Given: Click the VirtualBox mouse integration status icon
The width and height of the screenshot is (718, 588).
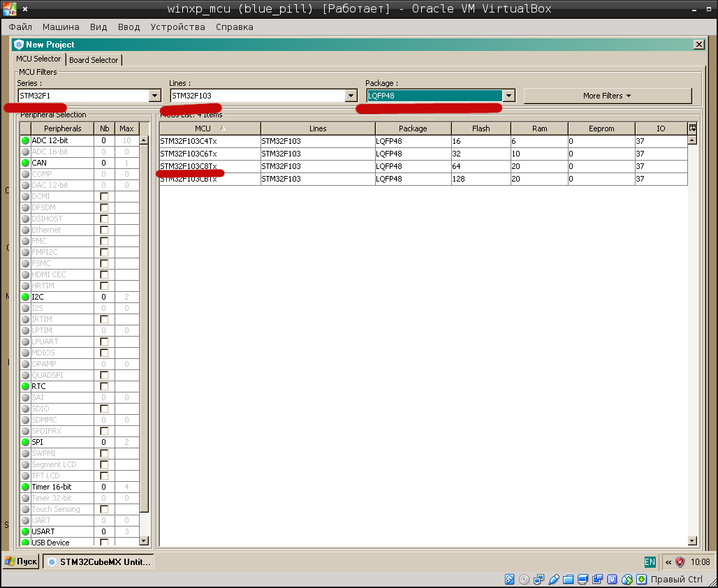Looking at the screenshot, I should tap(627, 580).
